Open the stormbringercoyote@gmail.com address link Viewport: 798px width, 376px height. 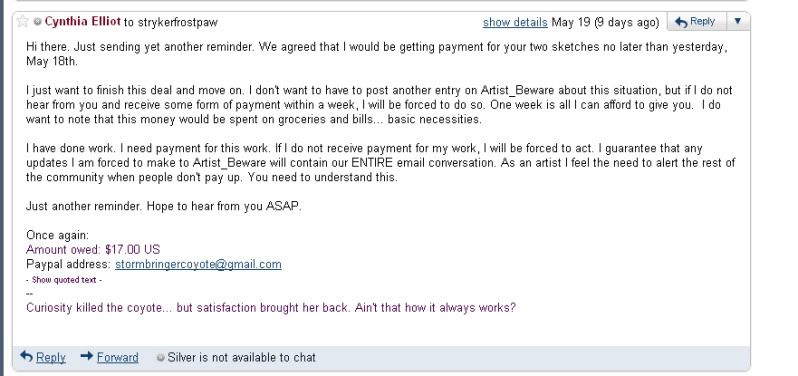point(198,264)
